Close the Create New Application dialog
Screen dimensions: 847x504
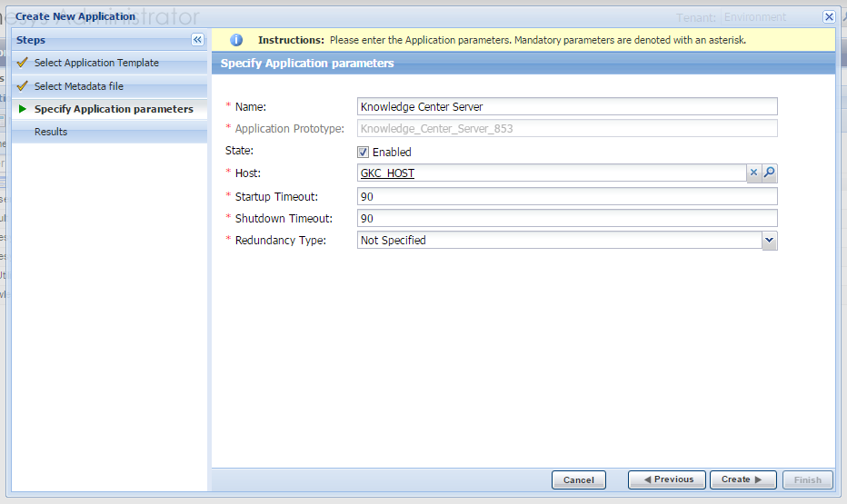(x=829, y=16)
